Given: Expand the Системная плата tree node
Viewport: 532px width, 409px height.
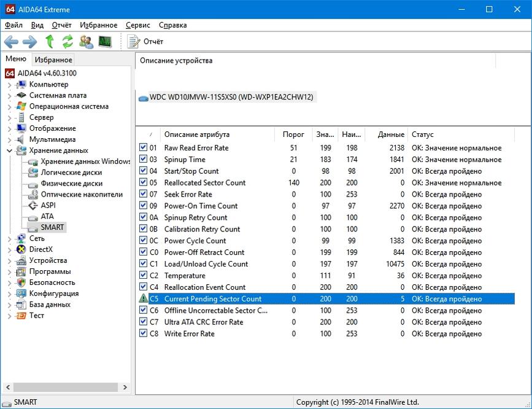Looking at the screenshot, I should [x=9, y=96].
